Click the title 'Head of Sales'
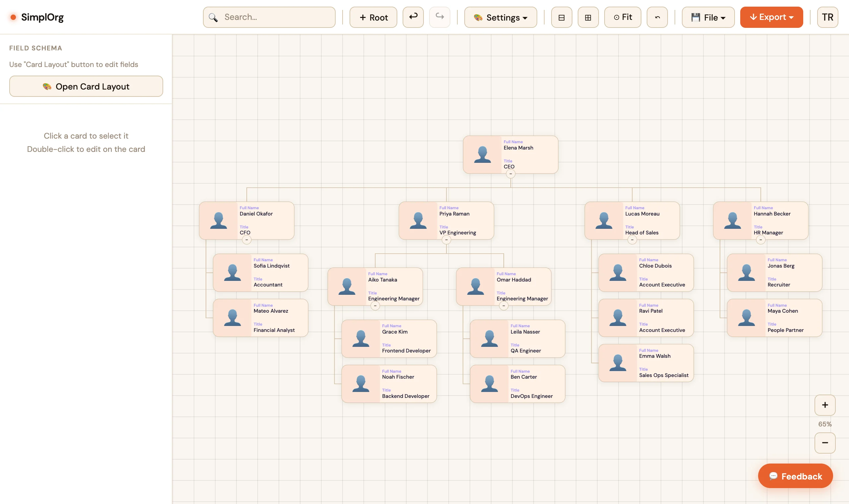 (x=641, y=233)
